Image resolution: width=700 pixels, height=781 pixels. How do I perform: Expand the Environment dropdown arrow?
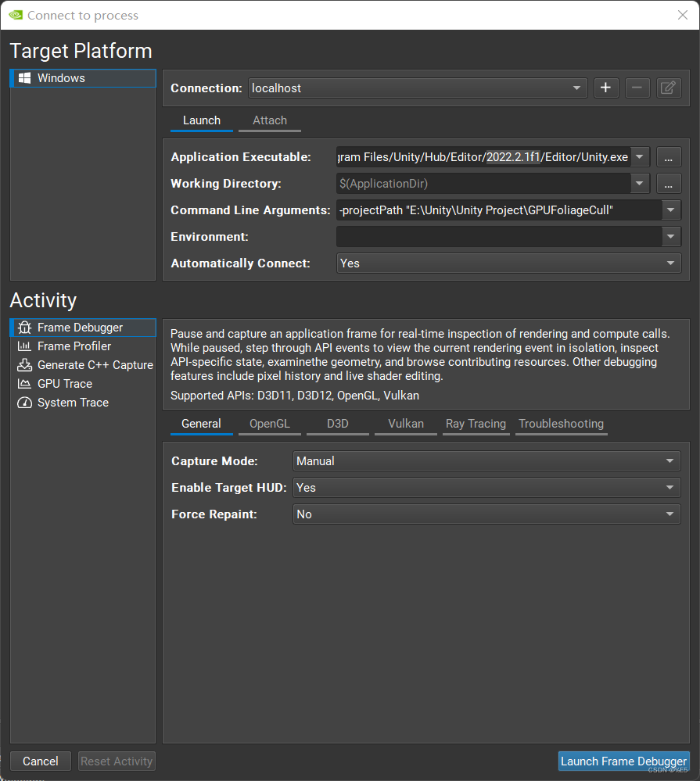[x=671, y=237]
